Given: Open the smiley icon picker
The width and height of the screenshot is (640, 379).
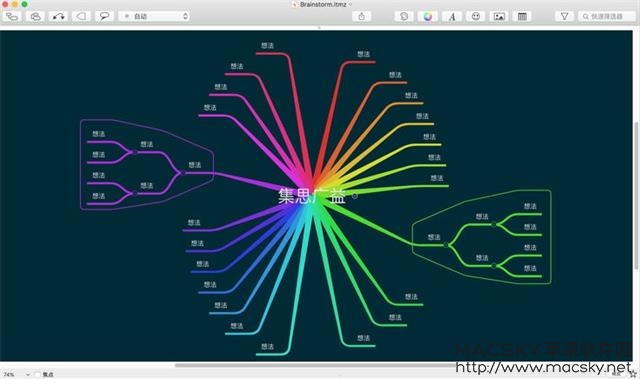Looking at the screenshot, I should click(476, 16).
